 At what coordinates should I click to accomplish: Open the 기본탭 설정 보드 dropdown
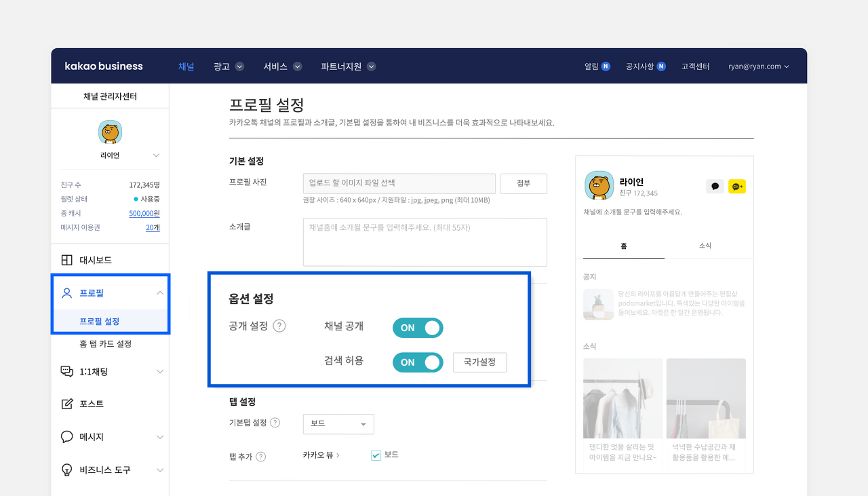coord(338,424)
